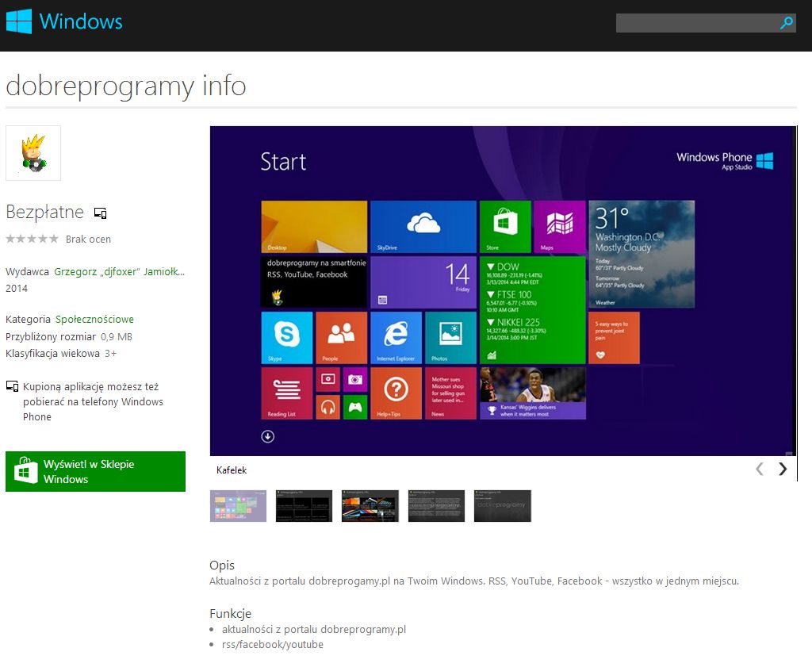Click the music headphones small tile
This screenshot has height=671, width=812.
click(x=327, y=407)
